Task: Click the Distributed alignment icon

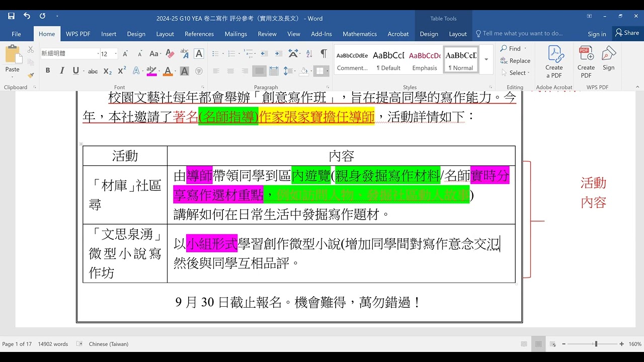Action: point(273,71)
